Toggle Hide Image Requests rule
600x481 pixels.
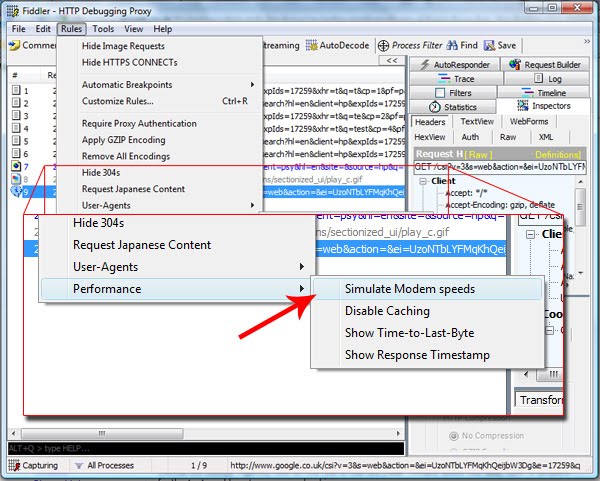[x=160, y=46]
